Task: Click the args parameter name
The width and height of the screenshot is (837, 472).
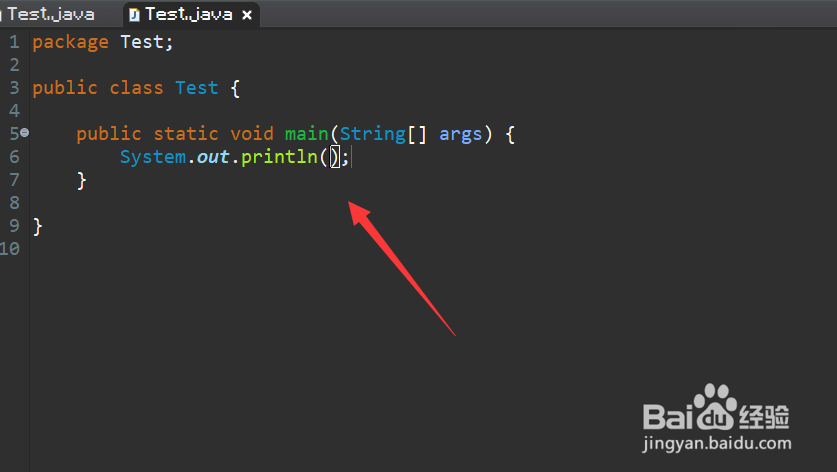Action: point(460,135)
